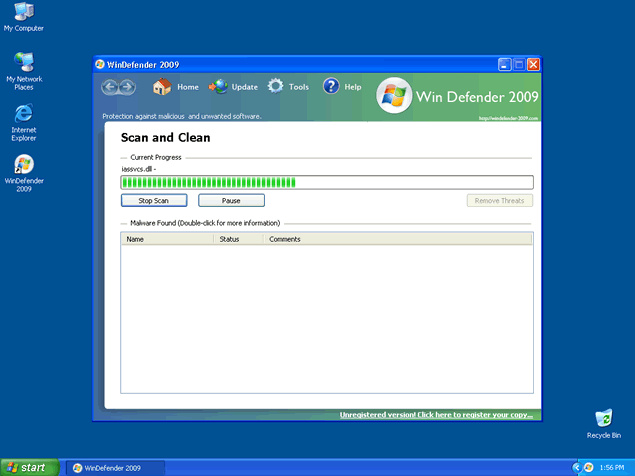Open the My Computer desktop icon
The image size is (635, 476).
[24, 13]
